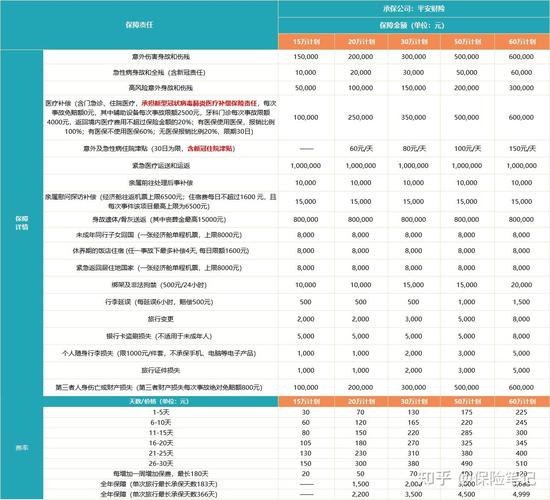The height and width of the screenshot is (500, 550).
Task: Click the 亲属慰问探访补偿 description cell
Action: tap(161, 201)
